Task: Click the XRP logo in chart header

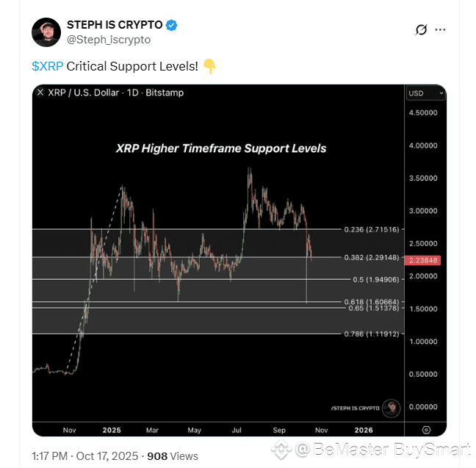Action: 40,93
